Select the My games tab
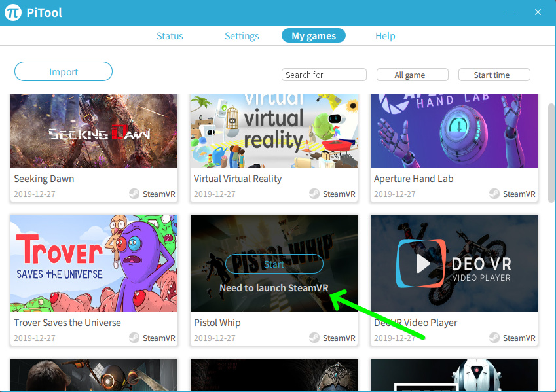Image resolution: width=556 pixels, height=392 pixels. coord(314,35)
